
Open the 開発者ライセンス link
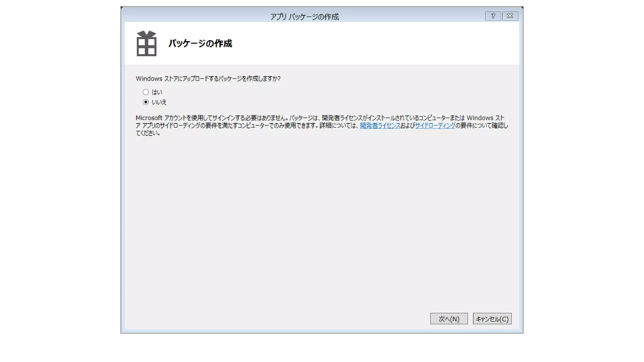tap(380, 126)
